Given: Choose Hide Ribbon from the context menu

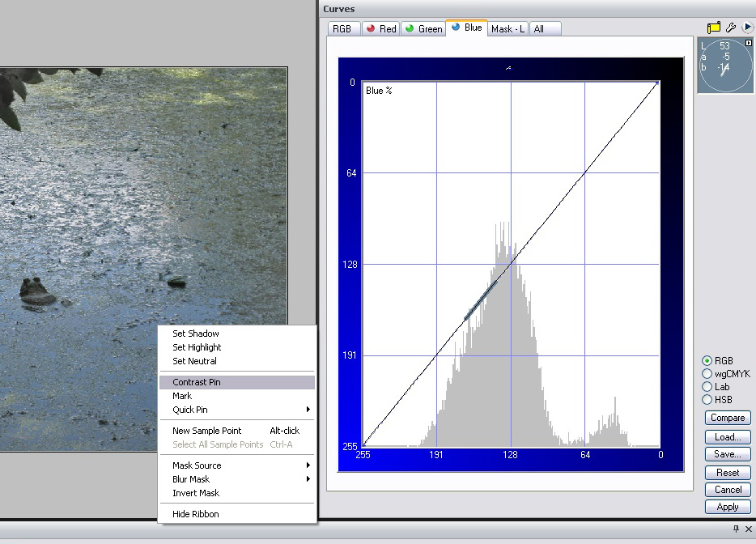Looking at the screenshot, I should click(x=236, y=514).
